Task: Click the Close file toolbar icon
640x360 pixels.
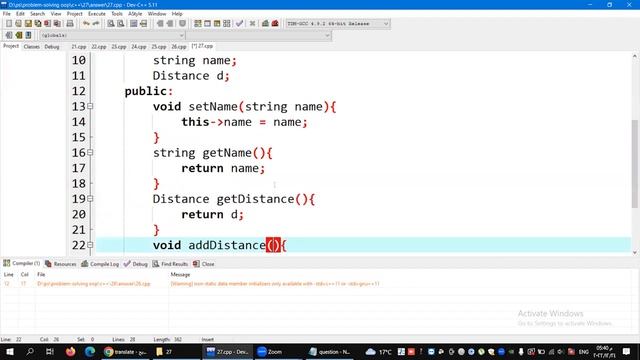Action: pos(48,24)
